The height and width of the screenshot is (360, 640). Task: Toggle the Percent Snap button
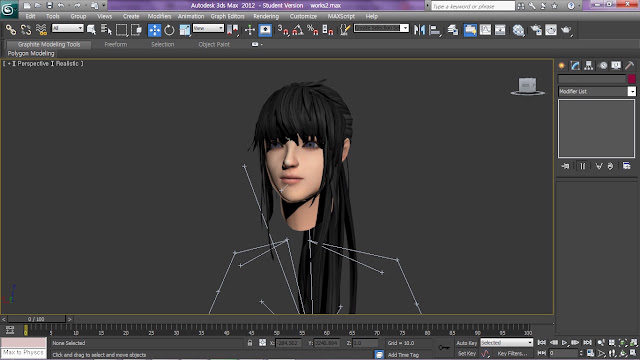[313, 30]
